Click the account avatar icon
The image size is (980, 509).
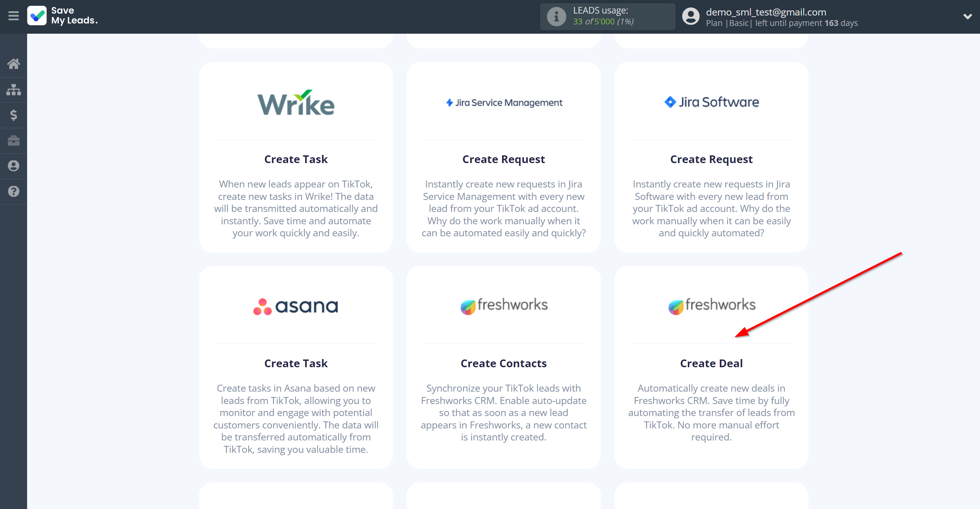coord(691,17)
